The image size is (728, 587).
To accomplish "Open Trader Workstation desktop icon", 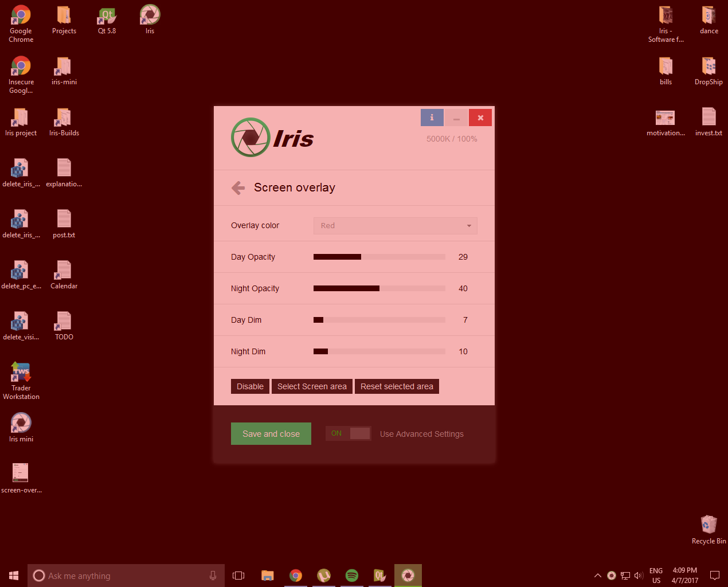I will 21,381.
